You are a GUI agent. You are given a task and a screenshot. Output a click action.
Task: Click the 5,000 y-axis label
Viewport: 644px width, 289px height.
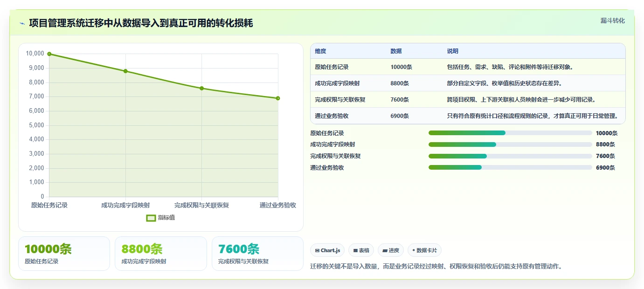tap(36, 125)
